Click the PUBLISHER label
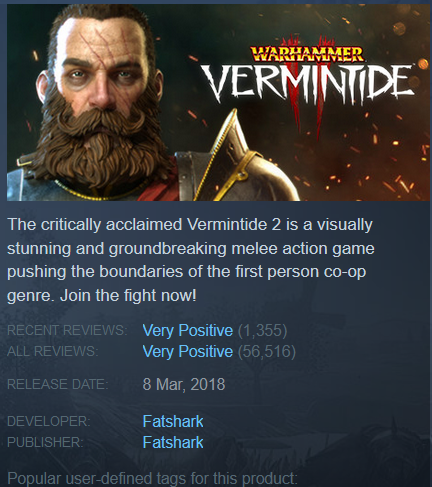Screen dimensions: 432x487 (45, 442)
